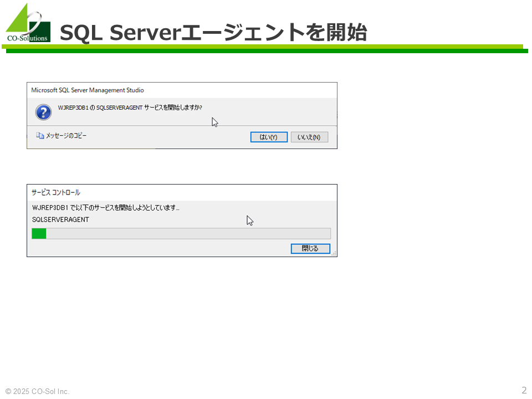Click 閉じる in the サービス コントロール dialog
The image size is (532, 399).
click(310, 248)
